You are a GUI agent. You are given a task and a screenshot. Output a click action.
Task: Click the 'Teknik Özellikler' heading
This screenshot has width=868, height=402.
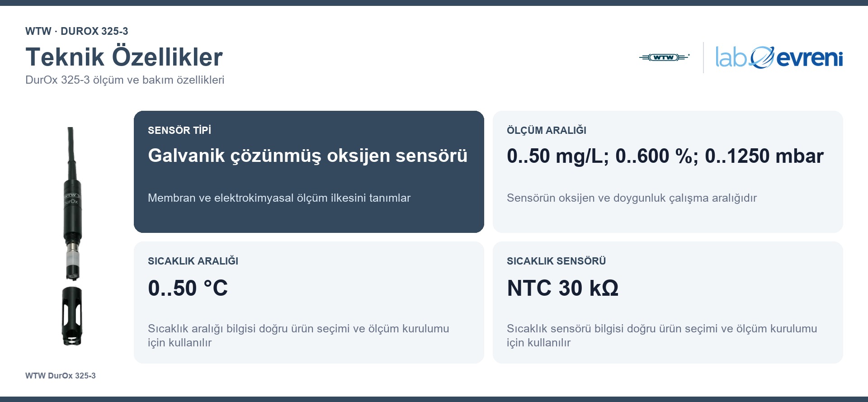pos(124,57)
